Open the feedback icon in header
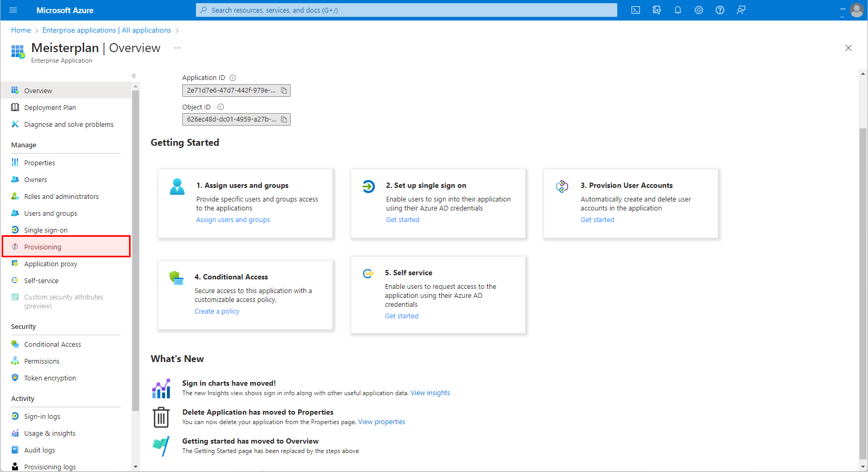The image size is (868, 472). [x=741, y=10]
